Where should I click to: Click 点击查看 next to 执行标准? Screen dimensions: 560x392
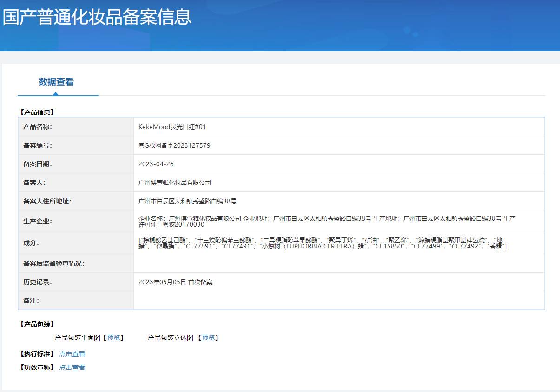(x=72, y=354)
